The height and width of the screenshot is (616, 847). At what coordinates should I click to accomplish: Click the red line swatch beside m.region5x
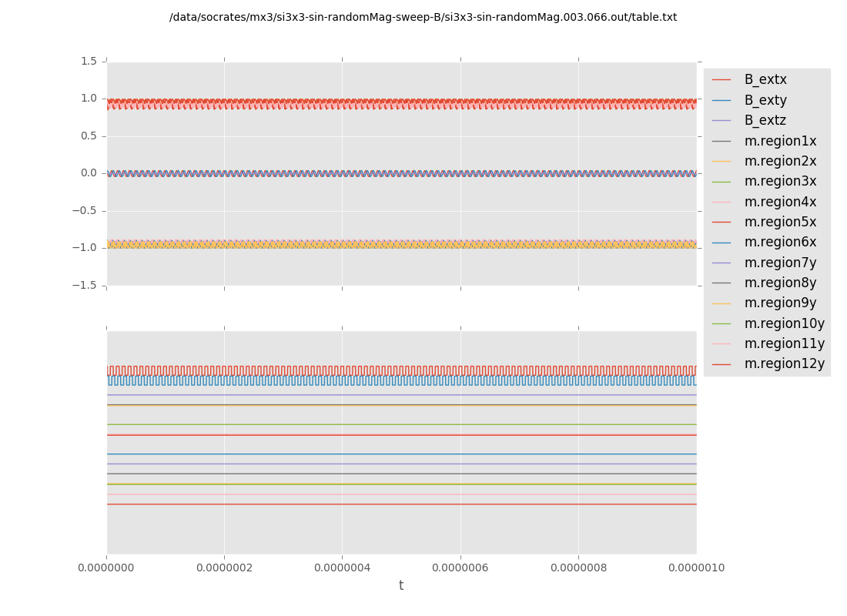[x=721, y=223]
